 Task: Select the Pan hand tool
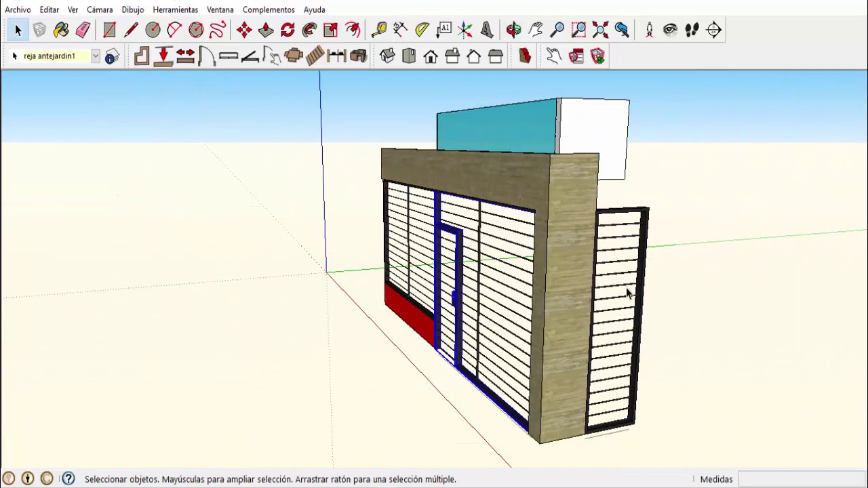coord(536,30)
